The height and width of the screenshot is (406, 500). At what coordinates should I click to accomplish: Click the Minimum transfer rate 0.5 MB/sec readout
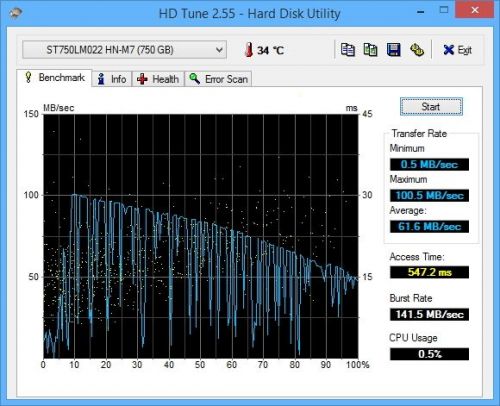[x=429, y=164]
